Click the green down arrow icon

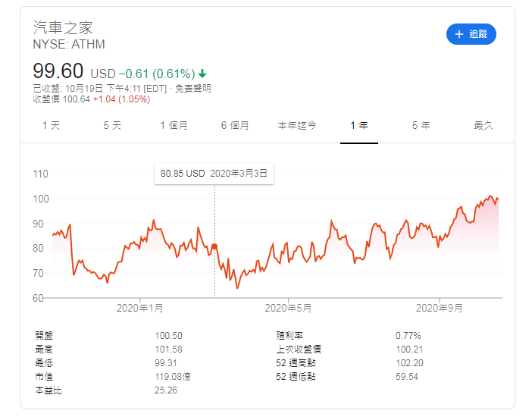coord(202,74)
